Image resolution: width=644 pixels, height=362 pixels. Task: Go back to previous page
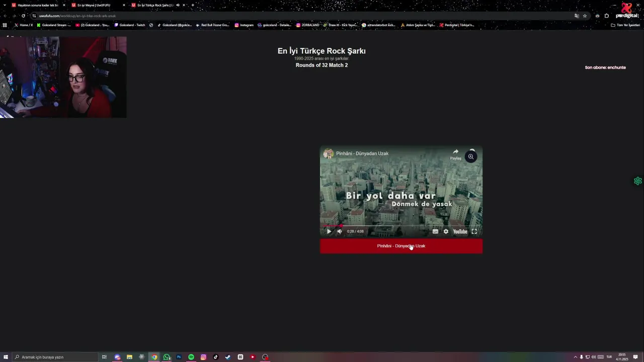coord(5,16)
